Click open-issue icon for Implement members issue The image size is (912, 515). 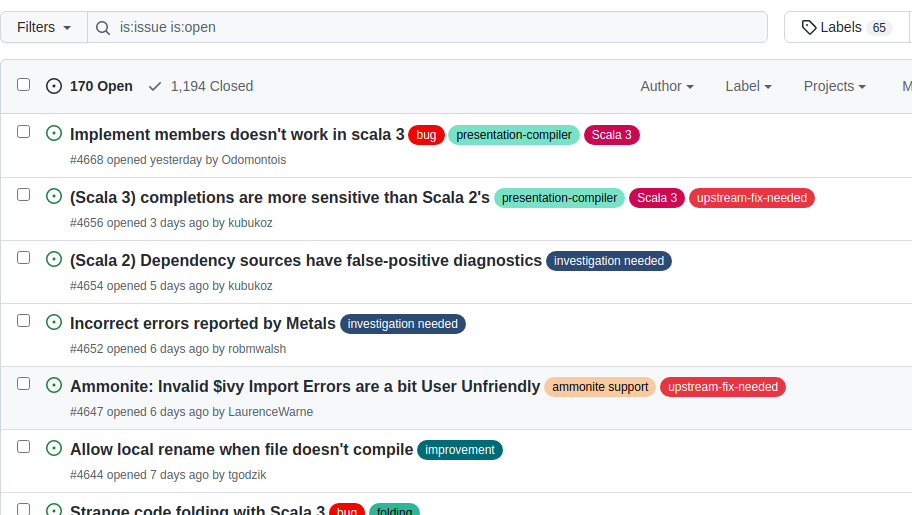point(54,133)
